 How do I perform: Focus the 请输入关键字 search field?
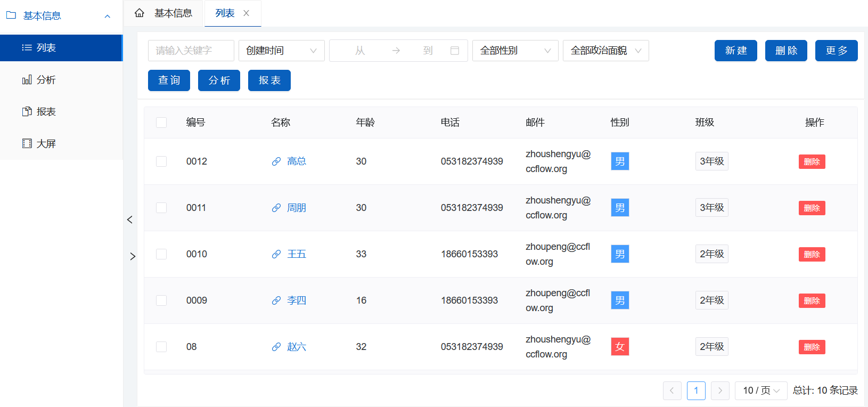[x=191, y=51]
